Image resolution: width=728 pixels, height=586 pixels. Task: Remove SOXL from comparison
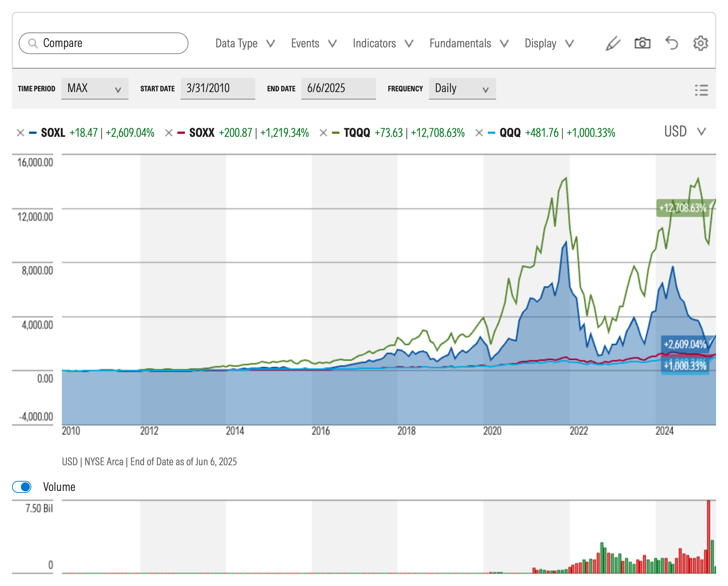pos(21,133)
